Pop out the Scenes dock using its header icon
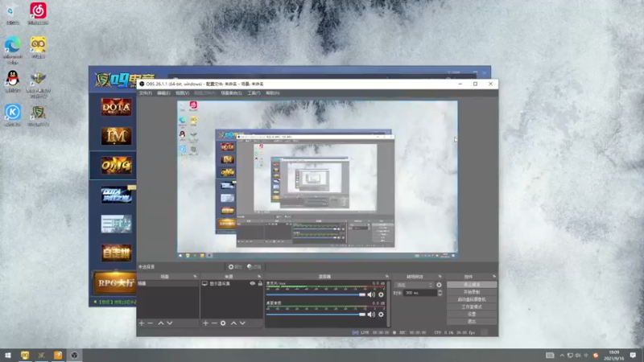Image resolution: width=644 pixels, height=362 pixels. [195, 277]
